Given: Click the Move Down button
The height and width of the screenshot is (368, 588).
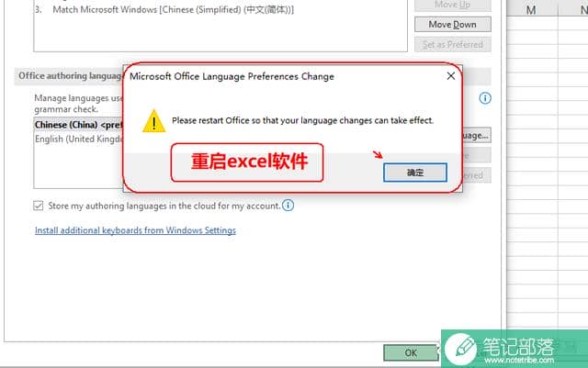Looking at the screenshot, I should [x=453, y=25].
